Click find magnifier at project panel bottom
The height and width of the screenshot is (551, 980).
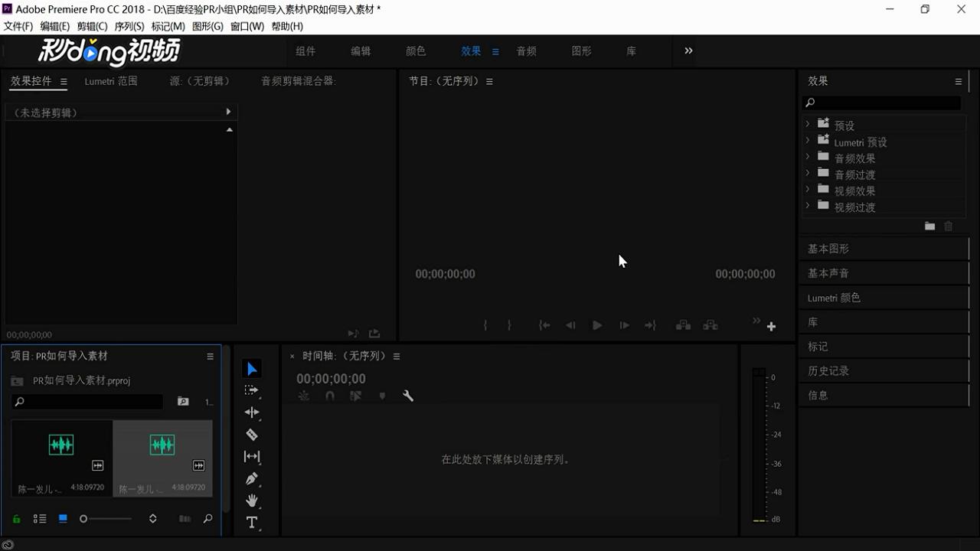click(207, 519)
